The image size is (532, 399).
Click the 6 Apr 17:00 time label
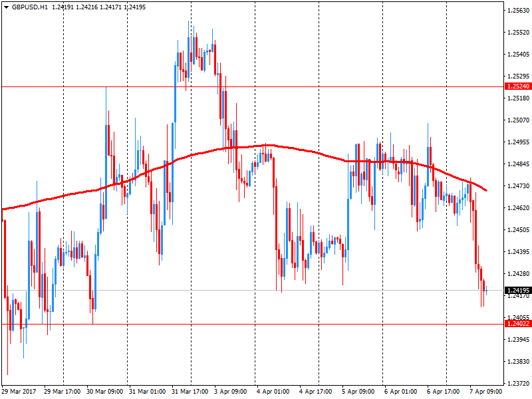click(443, 392)
